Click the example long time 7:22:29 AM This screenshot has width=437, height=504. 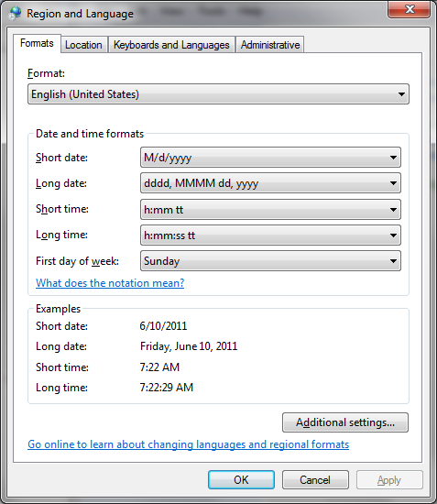coord(167,388)
